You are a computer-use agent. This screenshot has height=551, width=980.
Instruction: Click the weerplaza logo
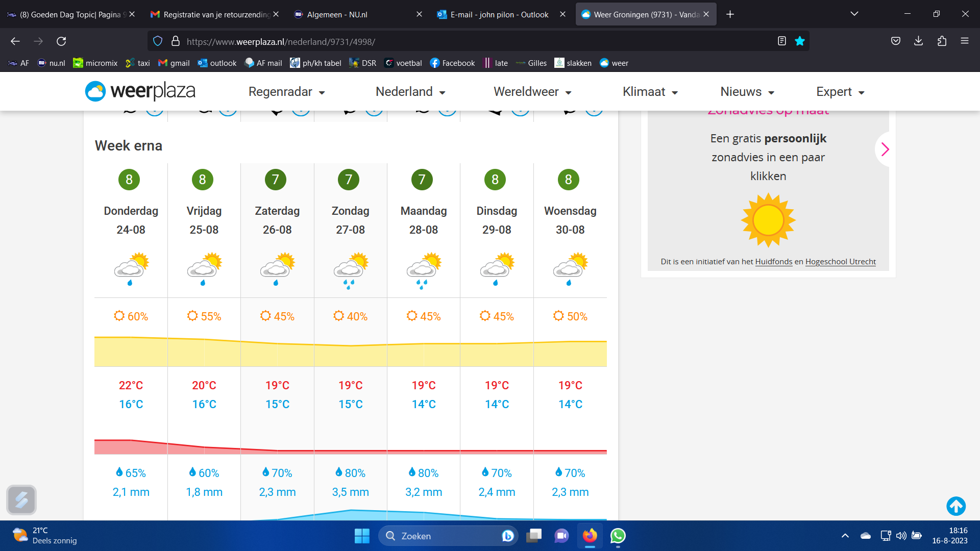tap(140, 91)
